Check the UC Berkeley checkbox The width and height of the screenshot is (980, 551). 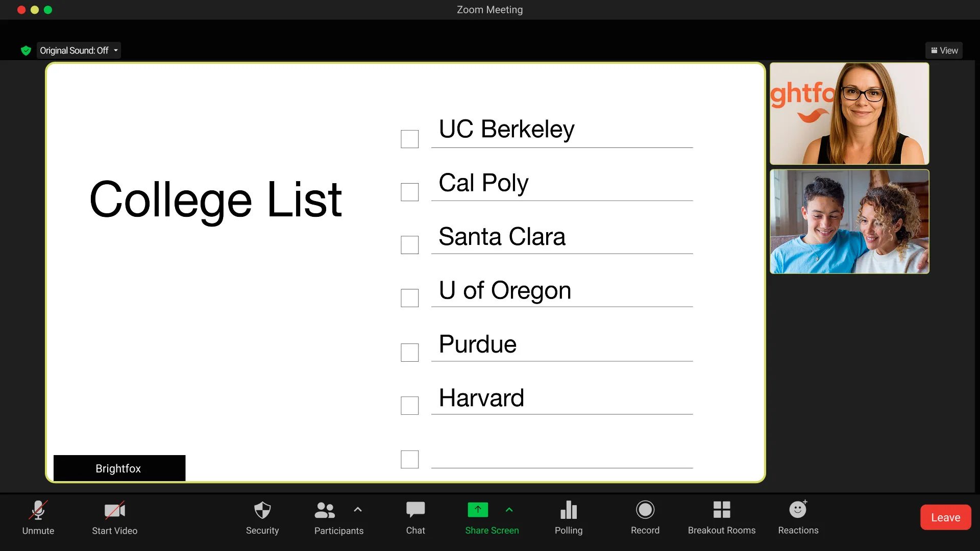tap(410, 139)
